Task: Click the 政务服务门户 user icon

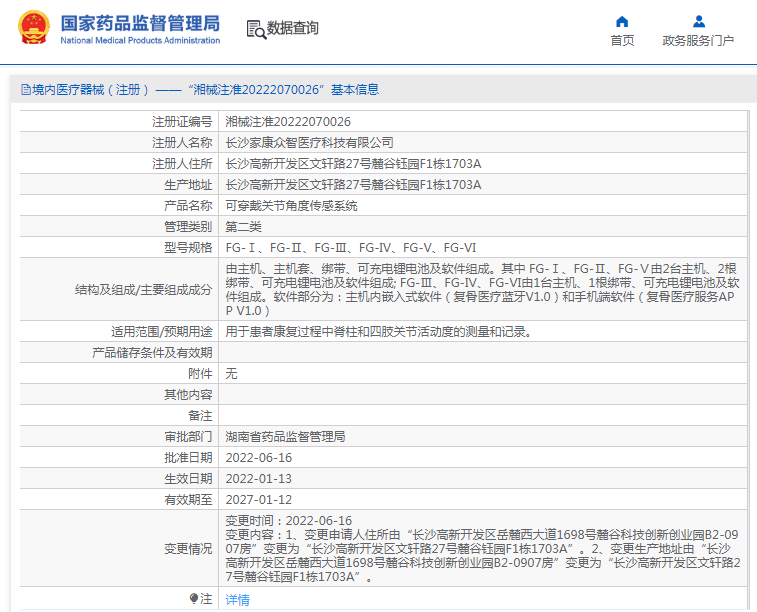Action: (x=699, y=21)
